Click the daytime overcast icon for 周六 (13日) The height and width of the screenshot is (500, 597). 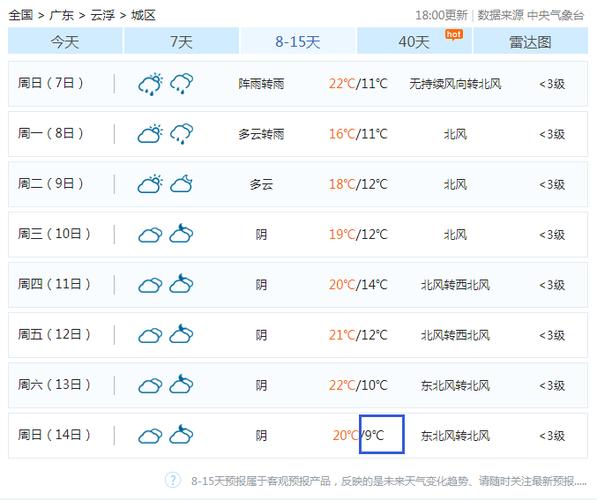(150, 386)
